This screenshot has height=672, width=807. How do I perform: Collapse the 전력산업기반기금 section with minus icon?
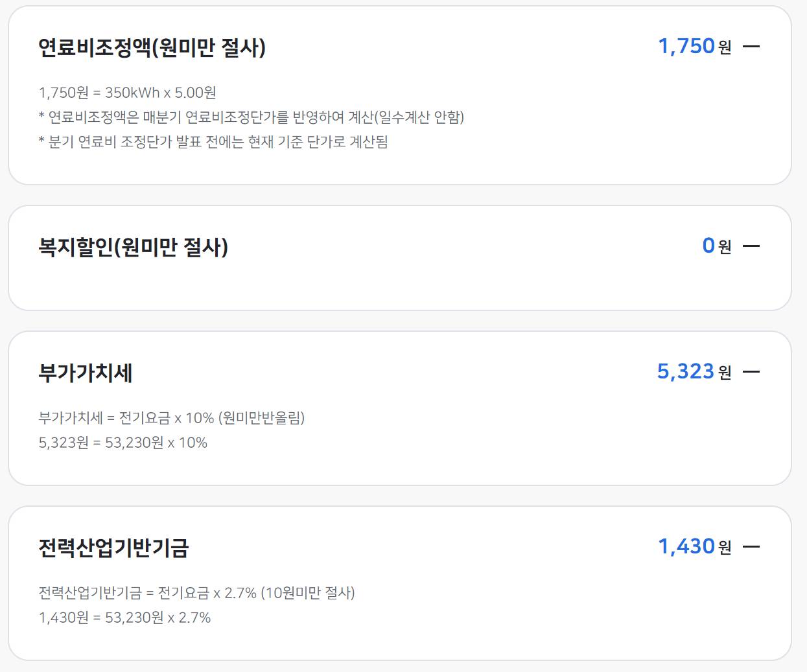tap(751, 546)
